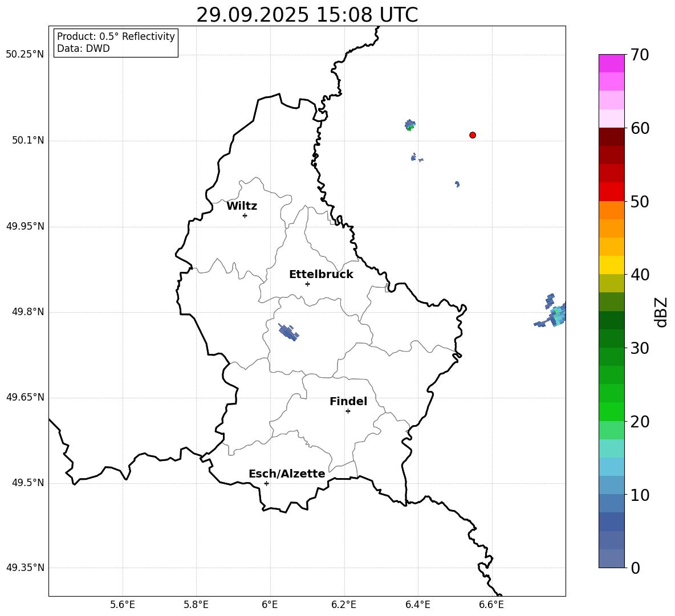Click the Findel city label
This screenshot has height=616, width=675.
coord(348,401)
